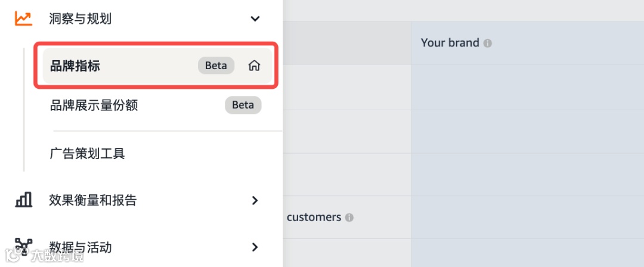
Task: Click the Beta badge next to 品牌指标
Action: (x=216, y=66)
